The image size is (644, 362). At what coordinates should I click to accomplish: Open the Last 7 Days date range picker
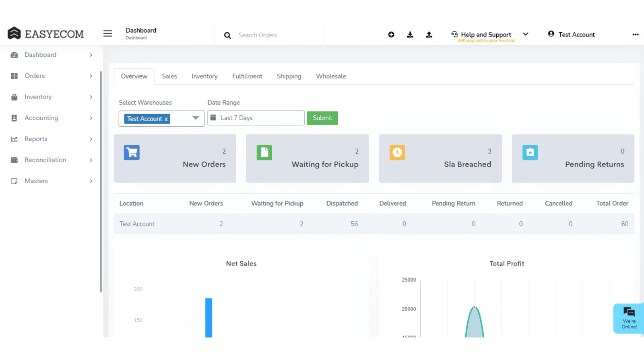[256, 118]
